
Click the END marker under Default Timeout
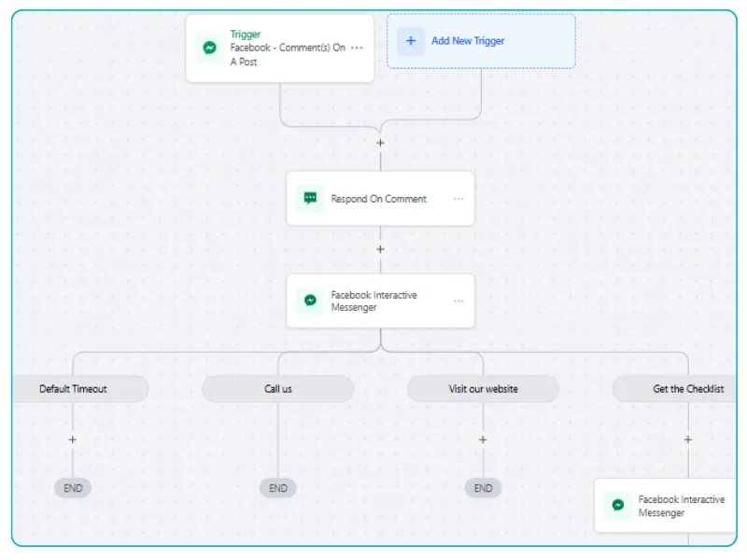[73, 488]
